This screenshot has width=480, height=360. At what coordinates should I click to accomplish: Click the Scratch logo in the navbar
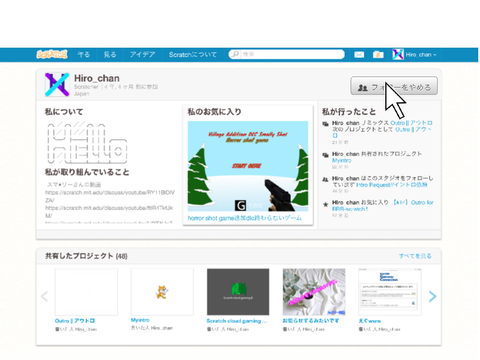tap(52, 54)
